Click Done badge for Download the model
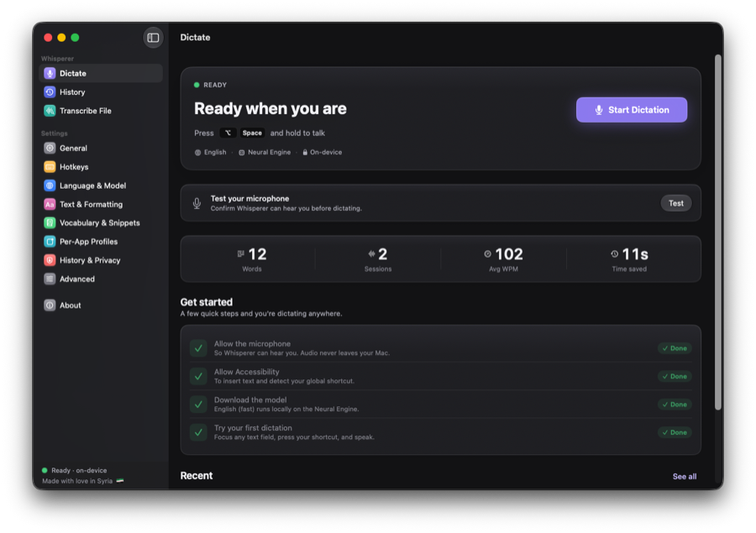Image resolution: width=756 pixels, height=533 pixels. pyautogui.click(x=675, y=405)
